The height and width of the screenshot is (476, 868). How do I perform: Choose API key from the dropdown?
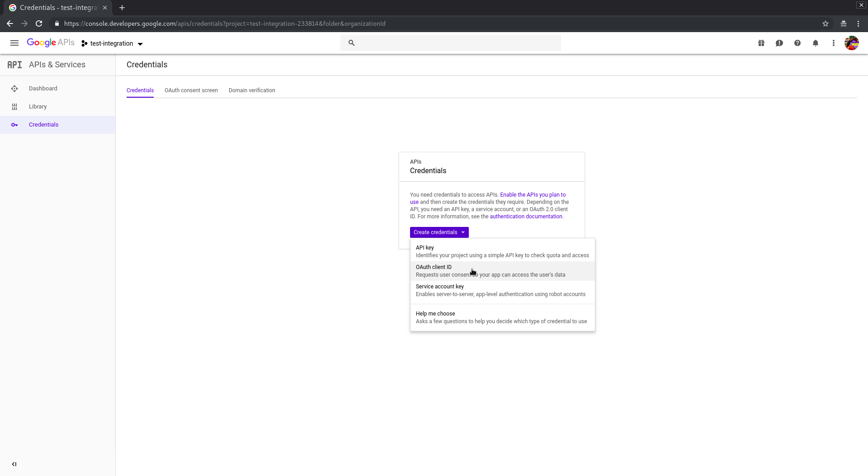[502, 251]
